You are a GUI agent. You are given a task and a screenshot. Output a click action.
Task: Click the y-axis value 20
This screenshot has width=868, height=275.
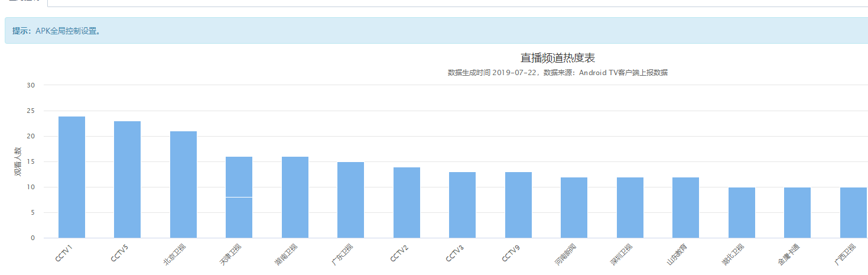pos(31,136)
